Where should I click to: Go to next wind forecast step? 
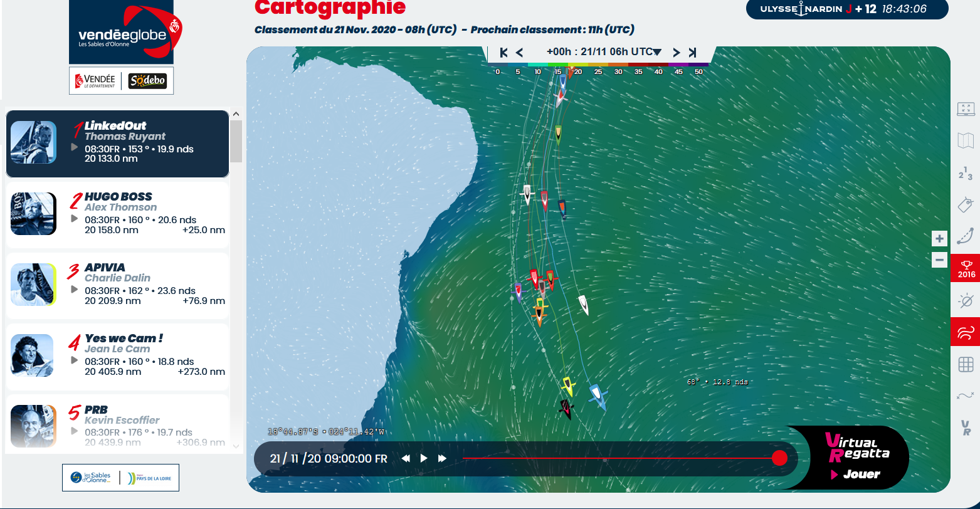pos(677,52)
